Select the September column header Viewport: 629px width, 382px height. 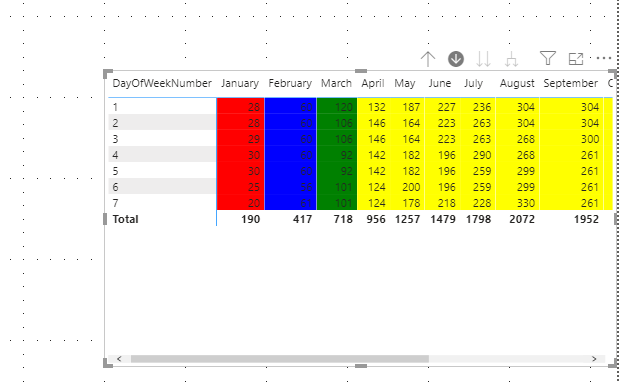[x=570, y=83]
